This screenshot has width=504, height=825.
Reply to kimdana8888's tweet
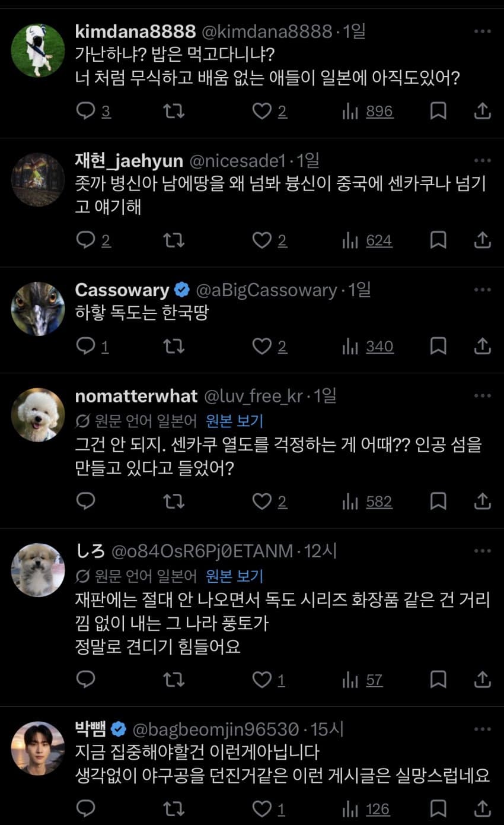click(x=86, y=111)
